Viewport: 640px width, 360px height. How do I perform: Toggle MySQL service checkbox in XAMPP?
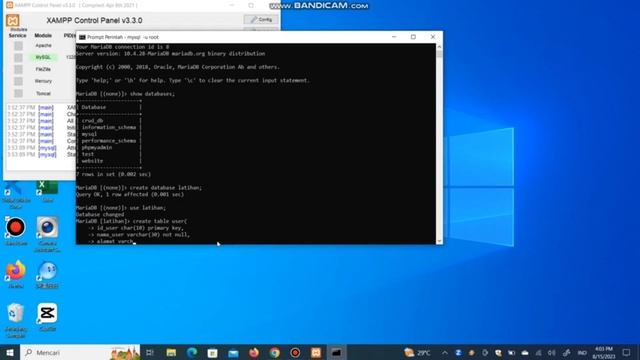[18, 58]
